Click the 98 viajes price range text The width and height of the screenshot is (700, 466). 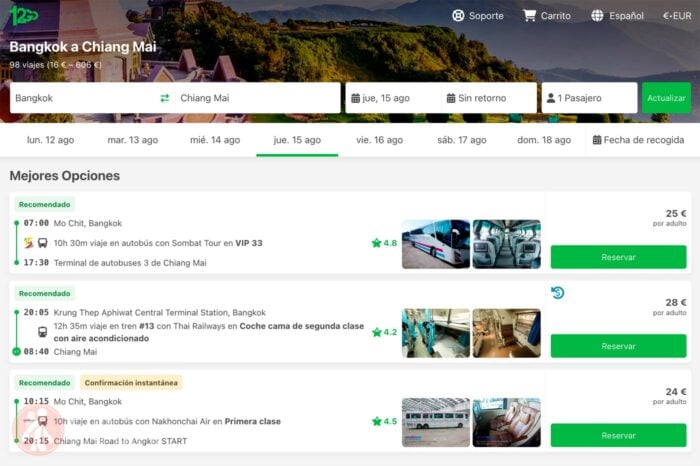pyautogui.click(x=56, y=65)
